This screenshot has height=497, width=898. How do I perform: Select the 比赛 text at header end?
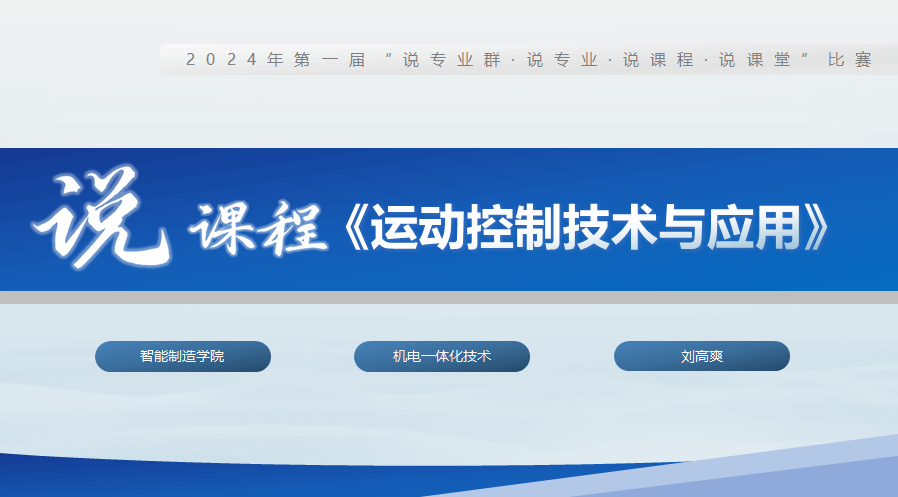[849, 60]
